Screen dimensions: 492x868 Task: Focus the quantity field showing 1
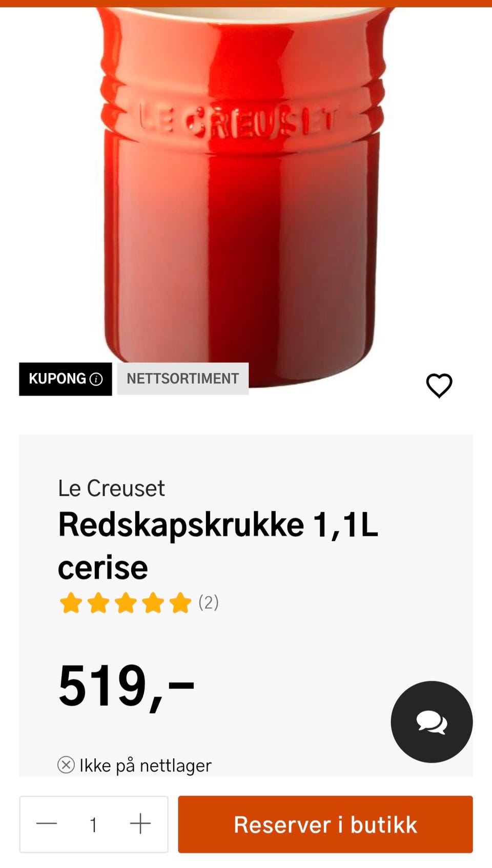[x=93, y=825]
